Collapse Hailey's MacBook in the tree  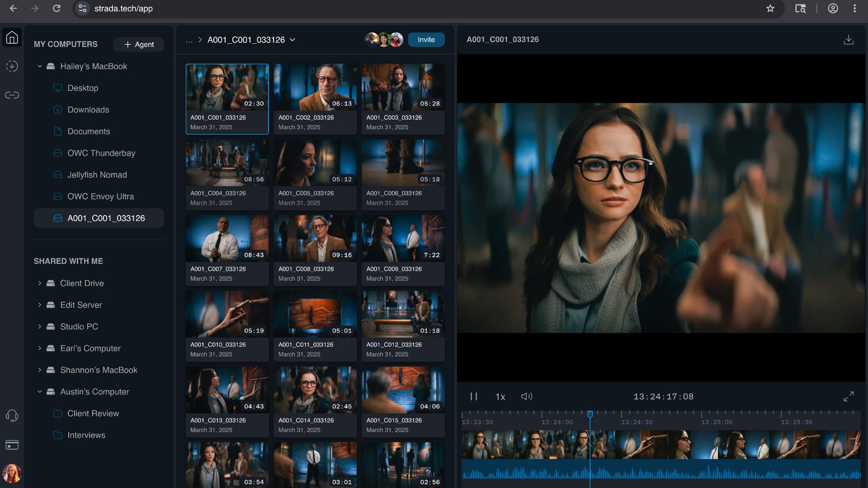[39, 66]
